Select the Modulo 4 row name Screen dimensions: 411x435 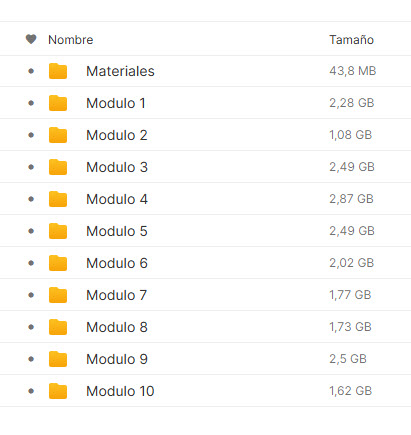click(117, 199)
